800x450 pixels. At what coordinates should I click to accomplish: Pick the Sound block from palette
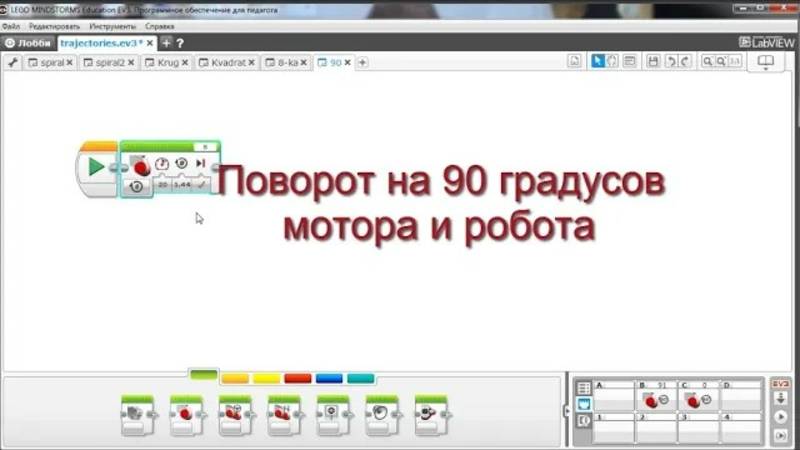pyautogui.click(x=382, y=415)
